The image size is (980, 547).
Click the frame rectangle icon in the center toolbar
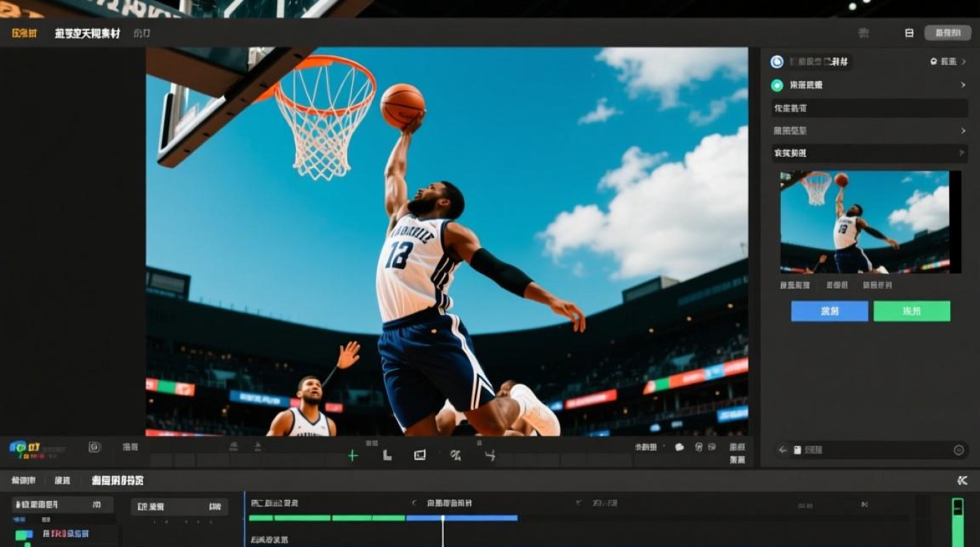(420, 455)
